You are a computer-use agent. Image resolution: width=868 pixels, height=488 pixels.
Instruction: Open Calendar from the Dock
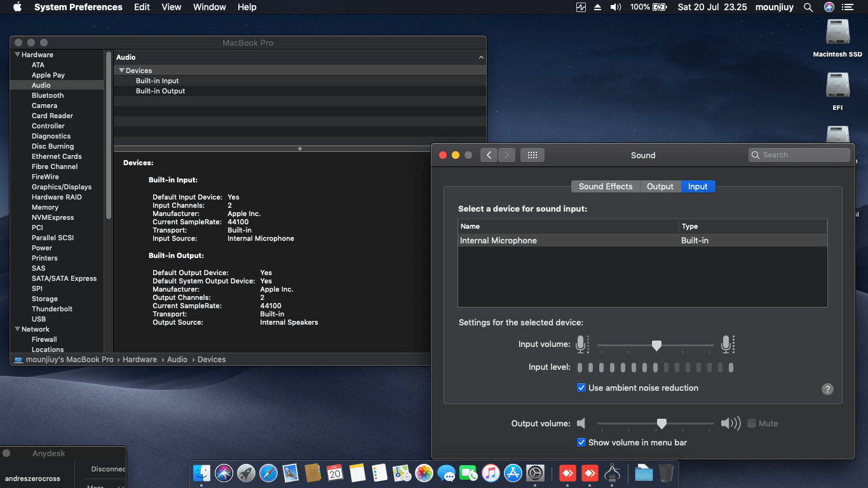335,473
